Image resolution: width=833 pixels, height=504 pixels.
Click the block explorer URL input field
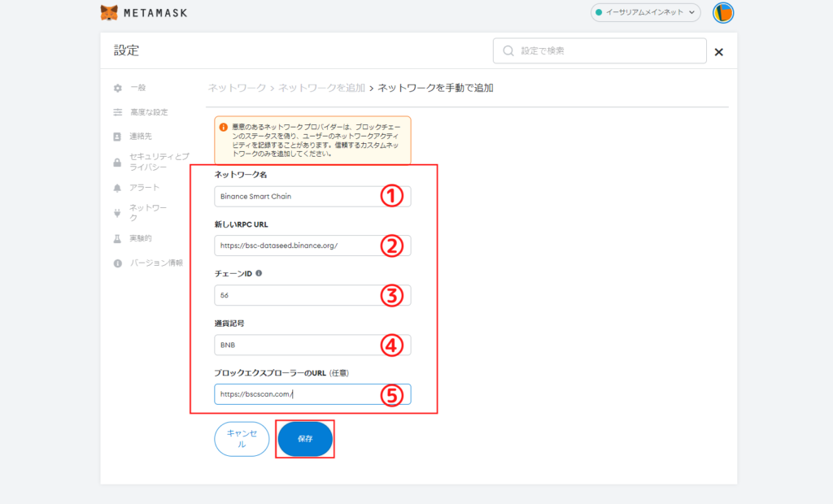coord(312,394)
